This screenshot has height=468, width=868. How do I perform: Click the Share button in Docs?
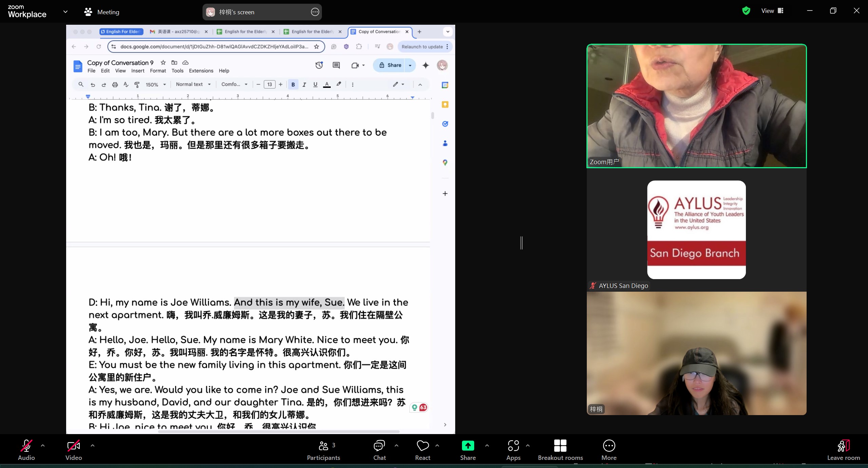click(390, 65)
